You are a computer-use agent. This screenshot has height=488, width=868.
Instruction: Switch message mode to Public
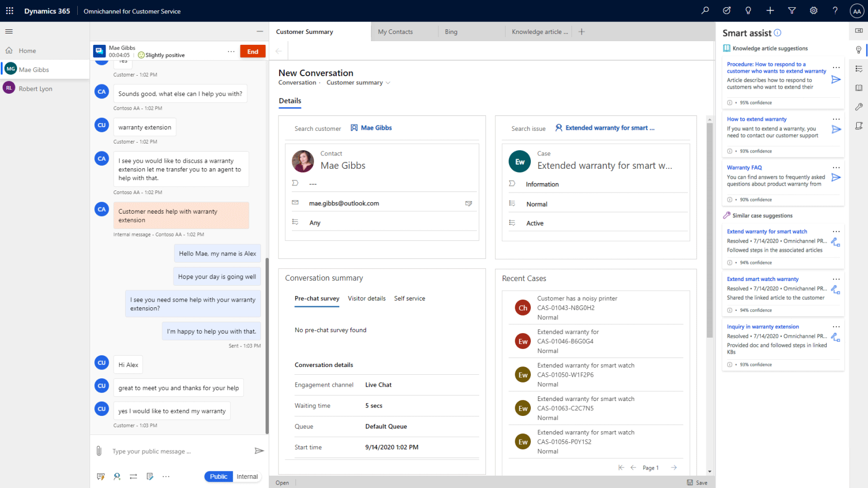tap(218, 477)
